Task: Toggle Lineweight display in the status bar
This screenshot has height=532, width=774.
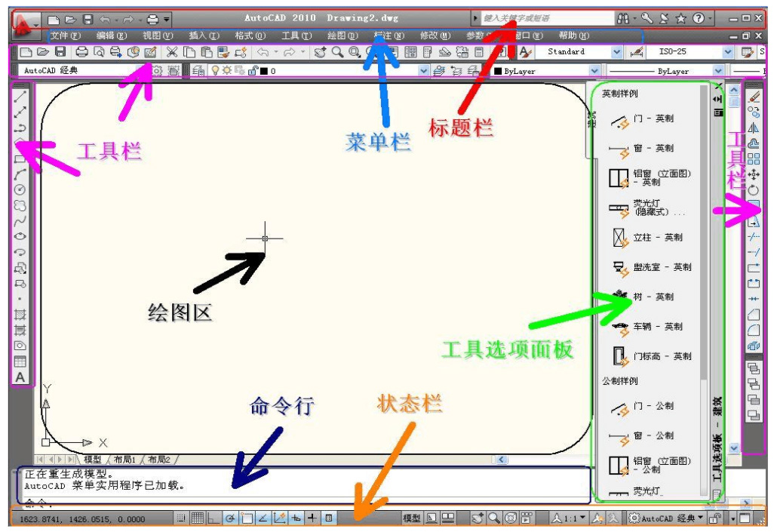Action: pyautogui.click(x=312, y=518)
